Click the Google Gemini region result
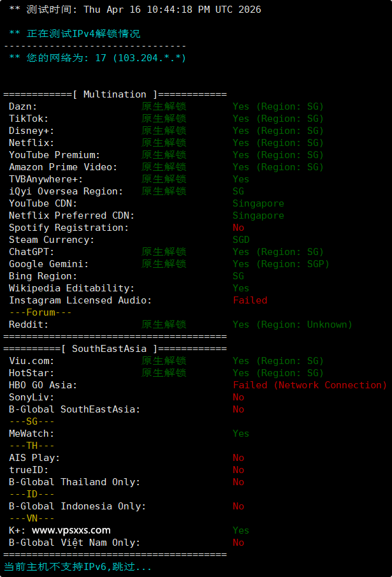Screen dimensions: 392x577 tap(280, 264)
